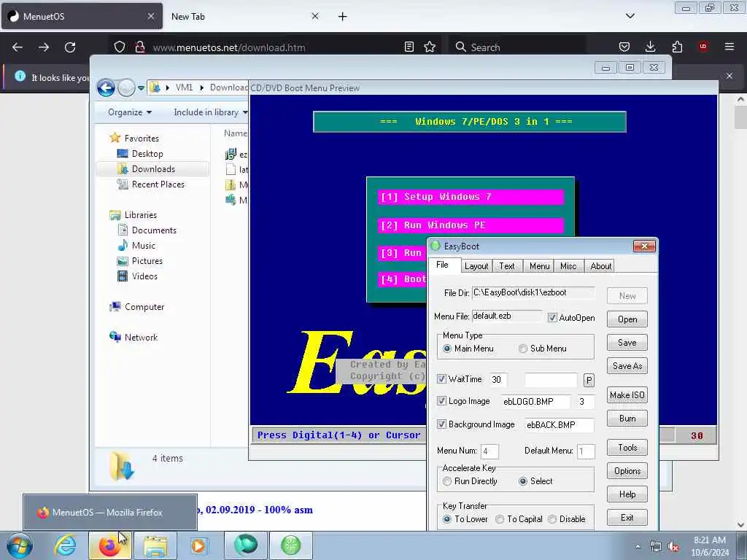The height and width of the screenshot is (560, 747).
Task: Close the MenuetOS tab
Action: point(151,16)
